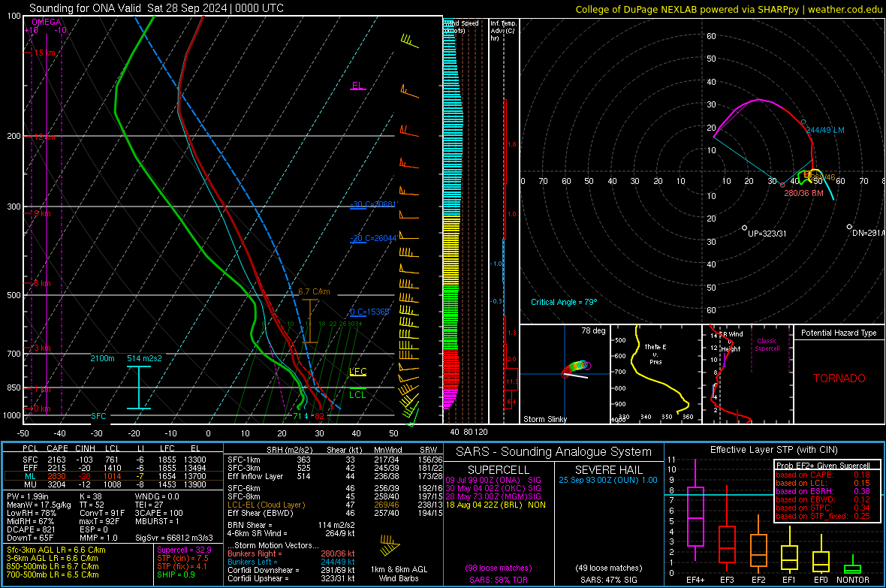
Task: Click the 'SigSvr = 66812 m3/s3' value
Action: (174, 538)
